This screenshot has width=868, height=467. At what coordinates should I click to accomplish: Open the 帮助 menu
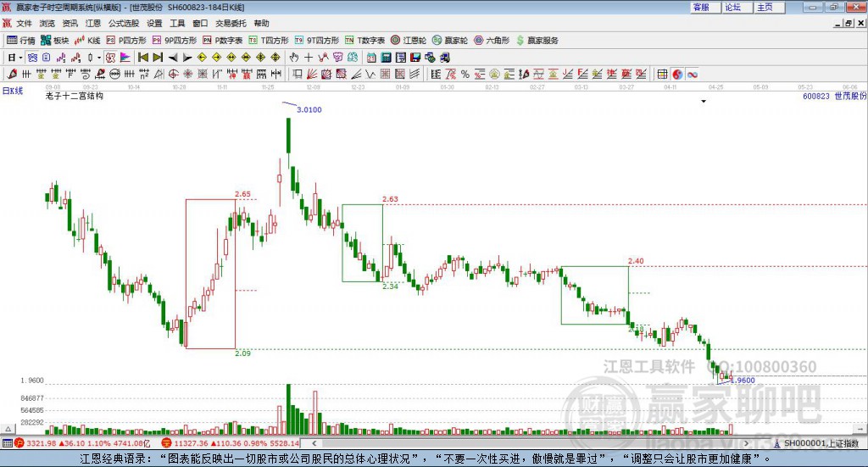tap(261, 23)
